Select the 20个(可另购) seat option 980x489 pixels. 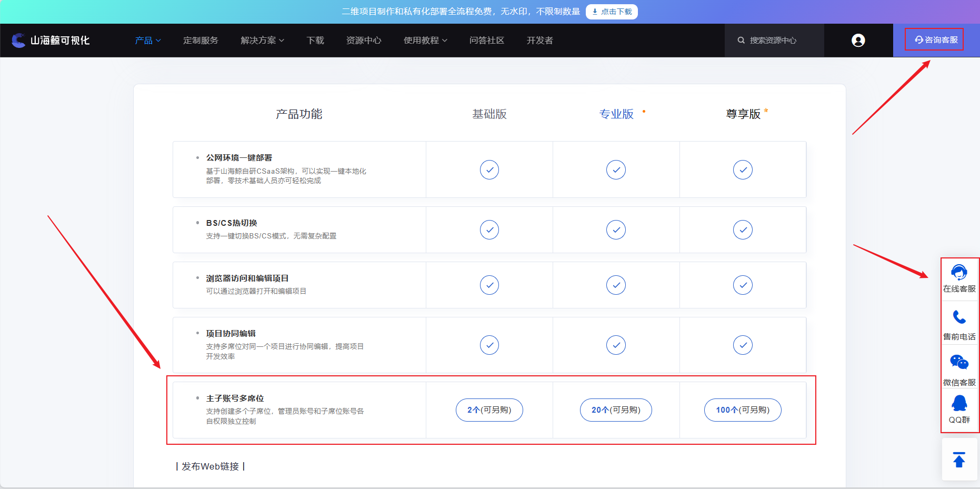pyautogui.click(x=616, y=410)
